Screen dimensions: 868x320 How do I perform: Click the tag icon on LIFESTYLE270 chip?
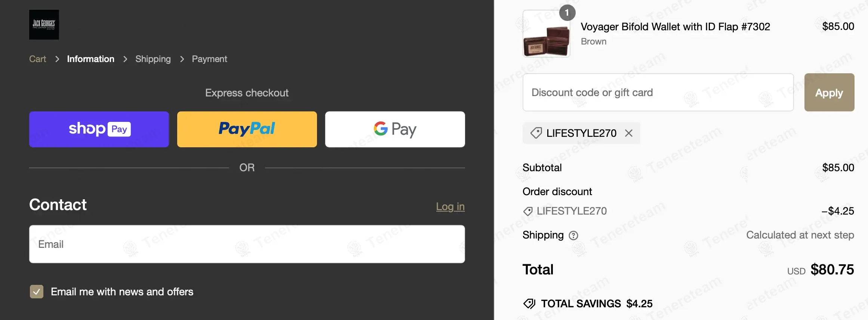(536, 133)
